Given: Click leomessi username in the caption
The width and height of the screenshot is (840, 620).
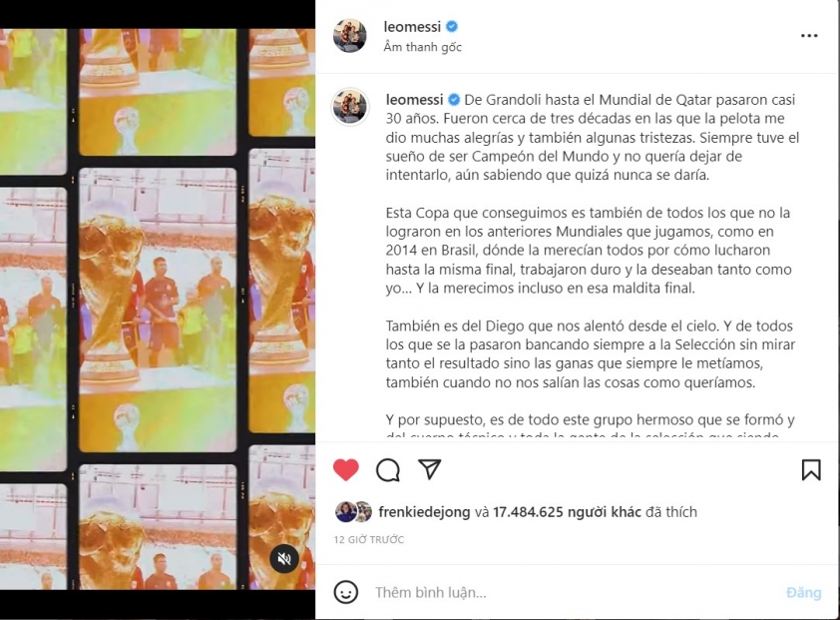Looking at the screenshot, I should (x=414, y=100).
